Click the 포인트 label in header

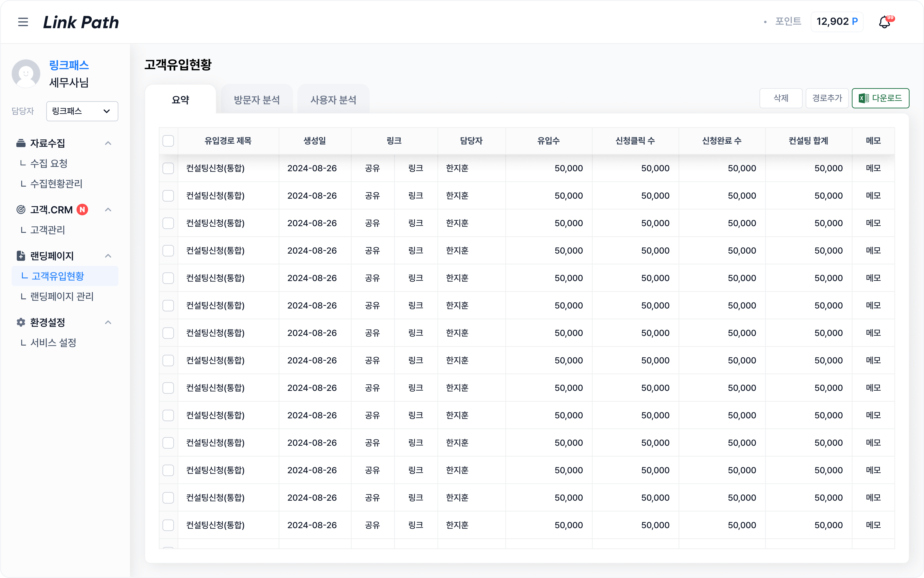coord(788,22)
